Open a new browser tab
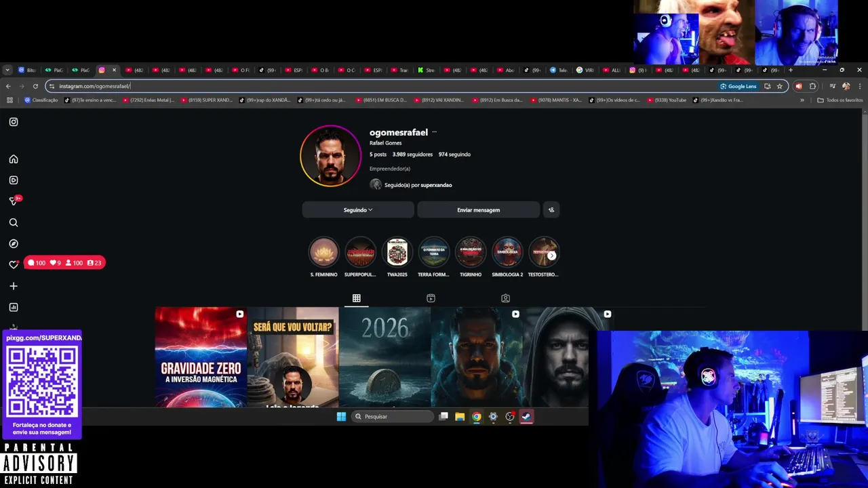This screenshot has width=868, height=488. [790, 70]
